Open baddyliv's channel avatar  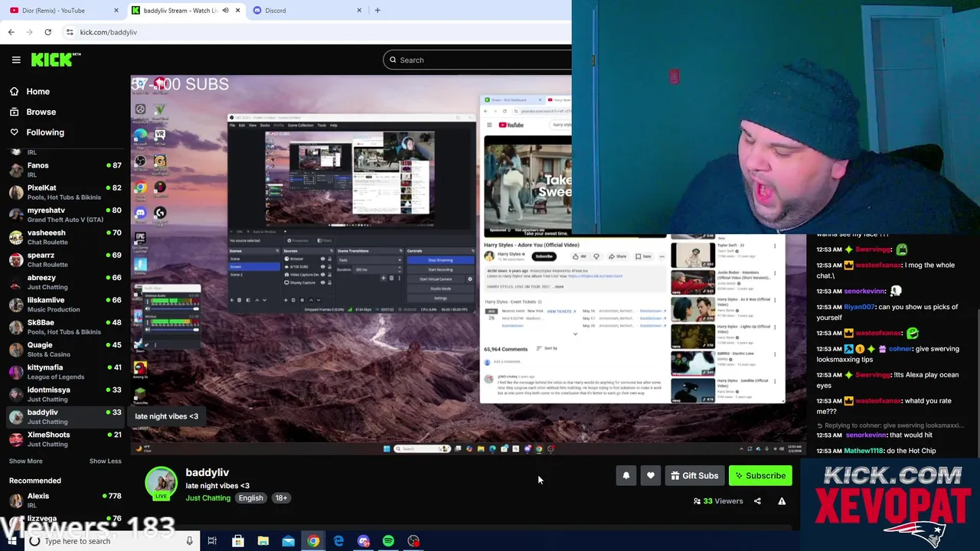pos(161,484)
